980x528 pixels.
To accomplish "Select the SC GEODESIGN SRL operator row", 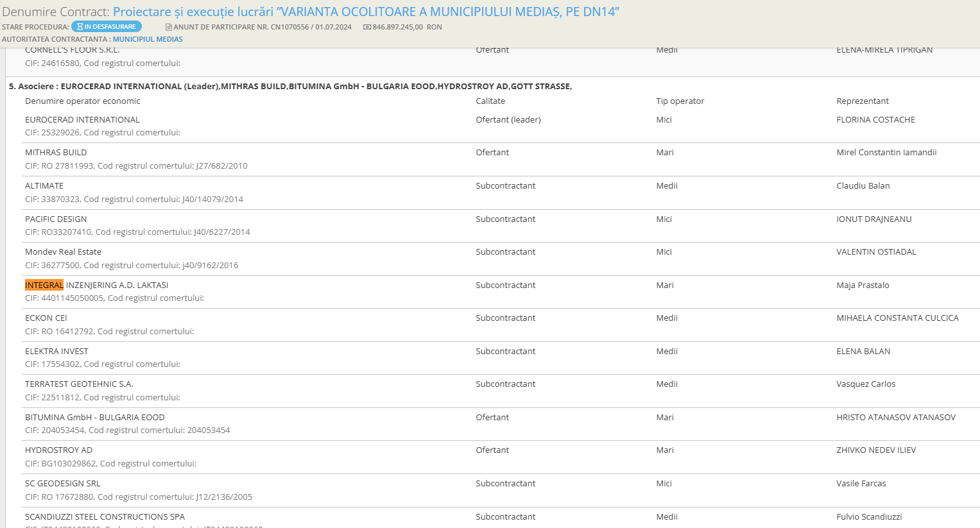I will pos(63,483).
